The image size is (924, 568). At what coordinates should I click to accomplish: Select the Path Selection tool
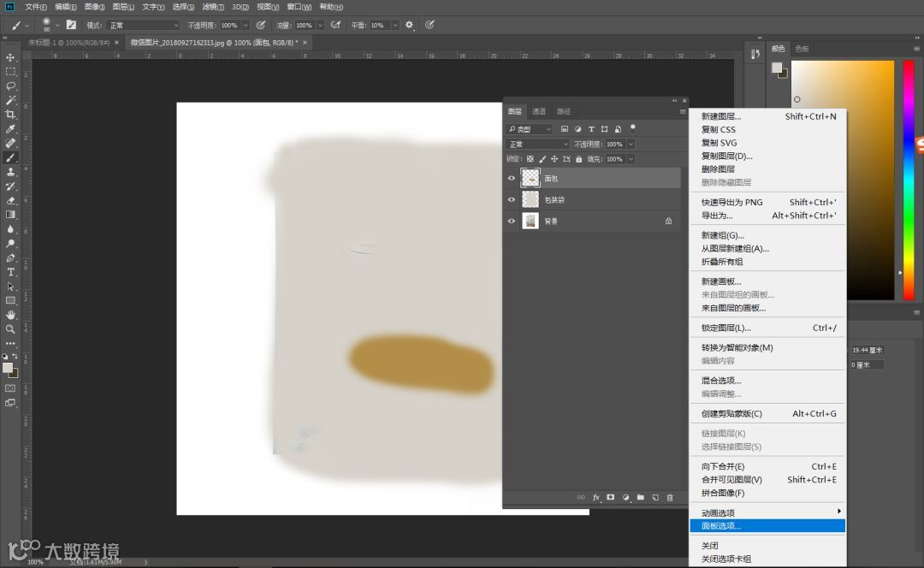[x=10, y=287]
